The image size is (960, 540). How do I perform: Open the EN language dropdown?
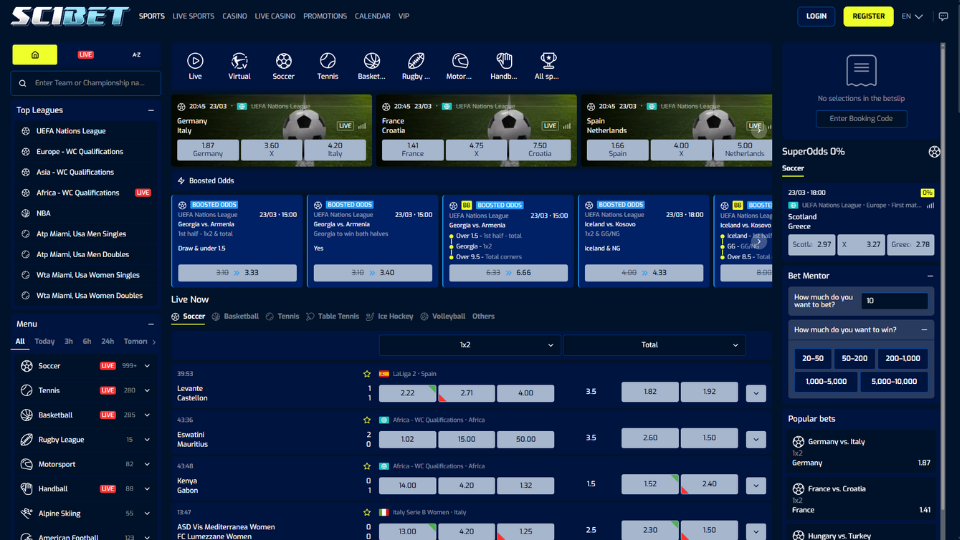pos(912,17)
